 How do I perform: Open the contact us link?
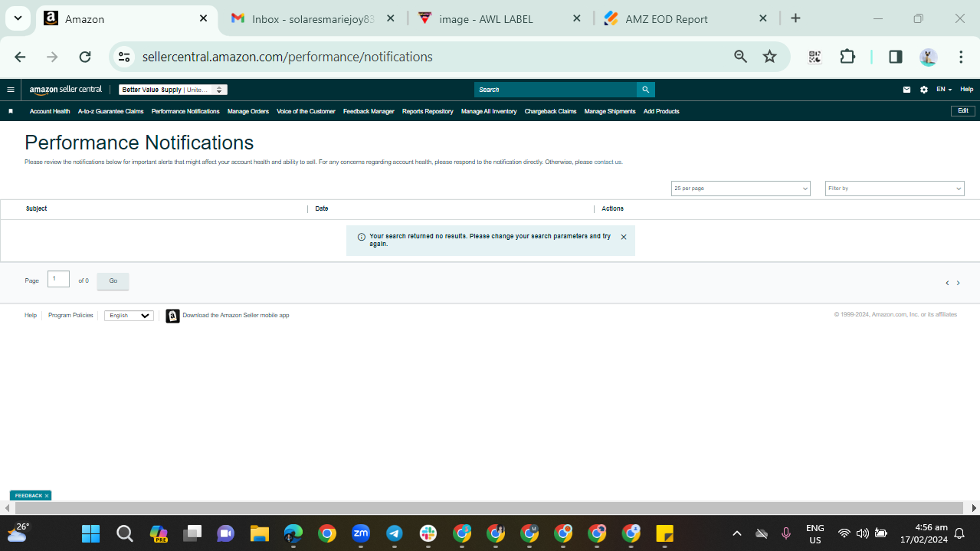608,162
